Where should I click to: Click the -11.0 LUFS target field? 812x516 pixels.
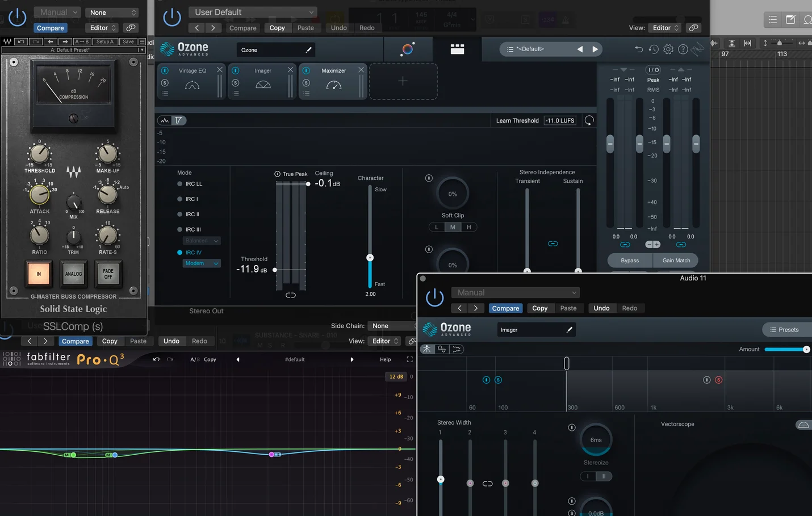pyautogui.click(x=560, y=120)
